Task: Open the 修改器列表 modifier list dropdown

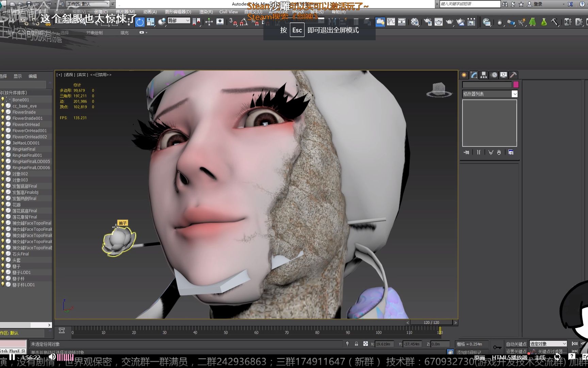Action: click(490, 94)
